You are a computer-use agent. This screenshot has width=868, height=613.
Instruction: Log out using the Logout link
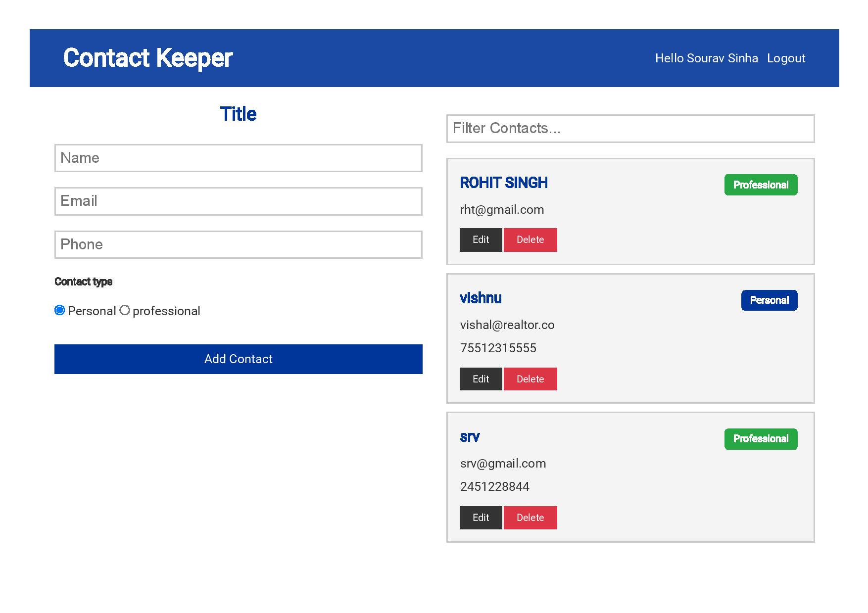[786, 58]
